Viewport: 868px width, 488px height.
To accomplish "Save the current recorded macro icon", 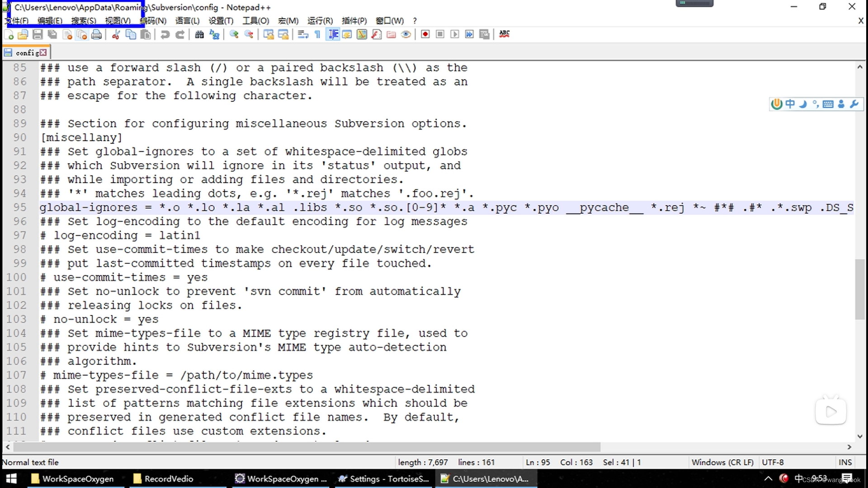I will (x=484, y=34).
